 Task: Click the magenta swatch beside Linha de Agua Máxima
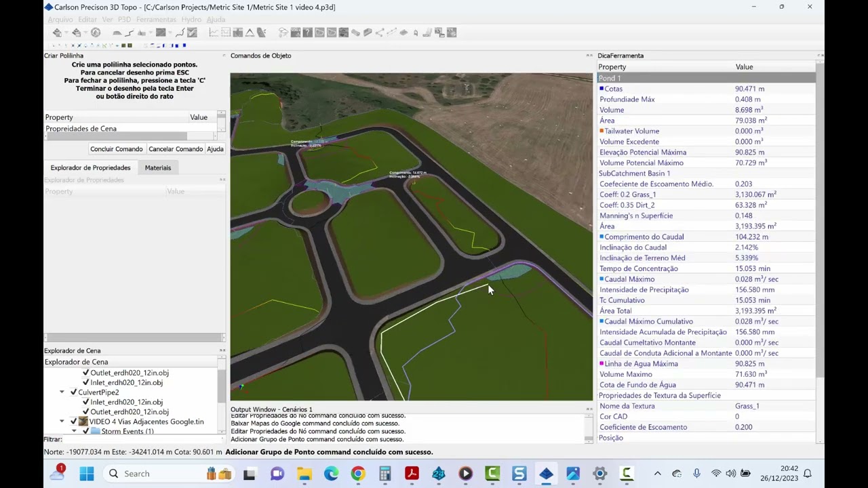601,364
